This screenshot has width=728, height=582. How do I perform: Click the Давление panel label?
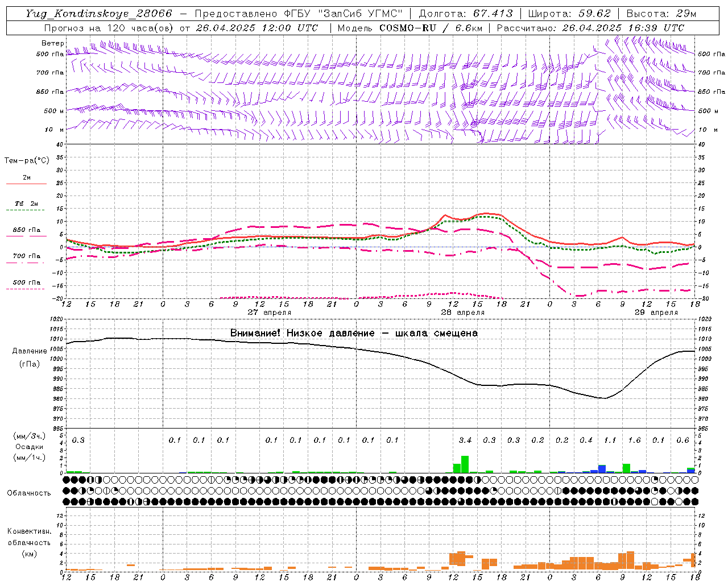tap(29, 351)
